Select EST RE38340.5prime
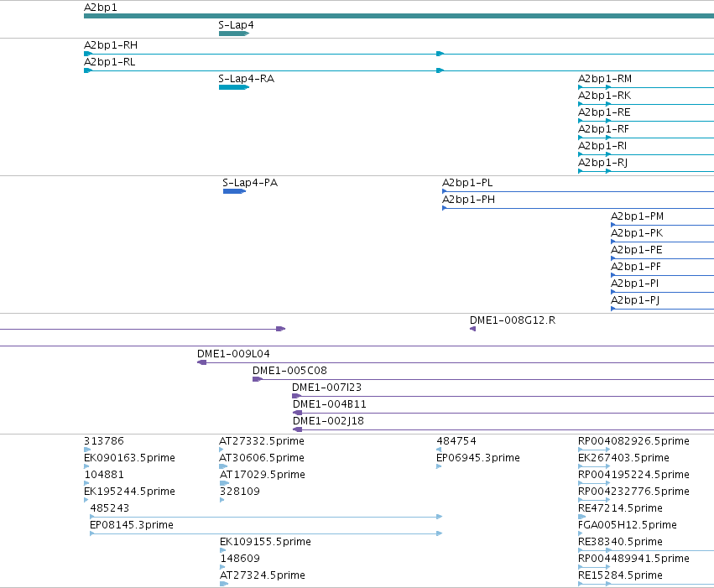This screenshot has height=588, width=714. (x=621, y=542)
